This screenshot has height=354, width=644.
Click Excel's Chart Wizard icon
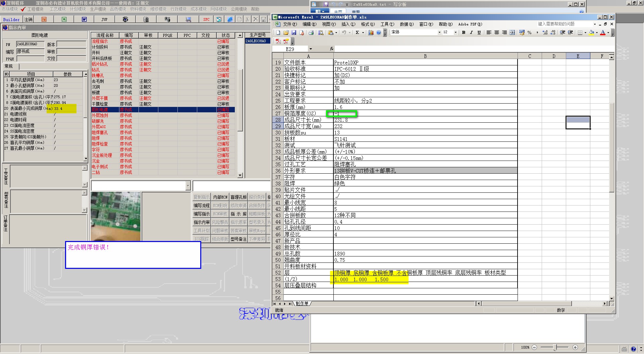tap(371, 33)
